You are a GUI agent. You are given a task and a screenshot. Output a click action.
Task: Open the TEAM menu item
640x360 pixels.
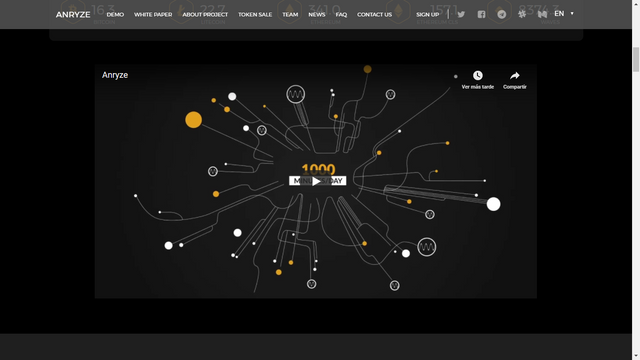pos(290,14)
